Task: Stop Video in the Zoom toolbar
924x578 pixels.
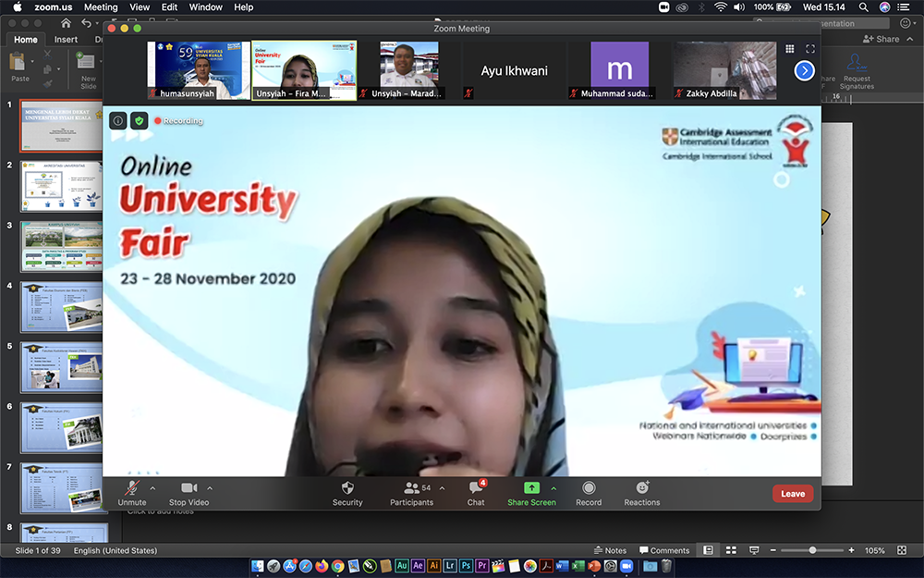Action: pyautogui.click(x=188, y=493)
